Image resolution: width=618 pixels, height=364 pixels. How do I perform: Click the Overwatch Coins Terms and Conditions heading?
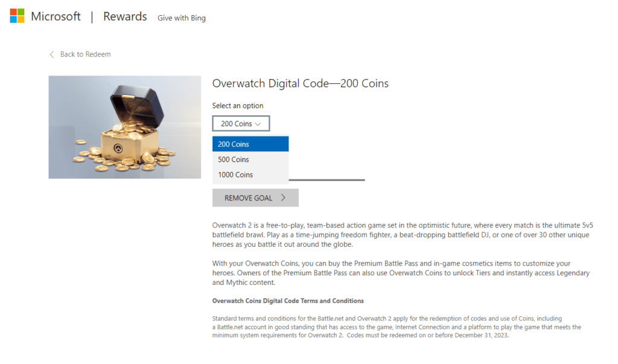(x=288, y=300)
